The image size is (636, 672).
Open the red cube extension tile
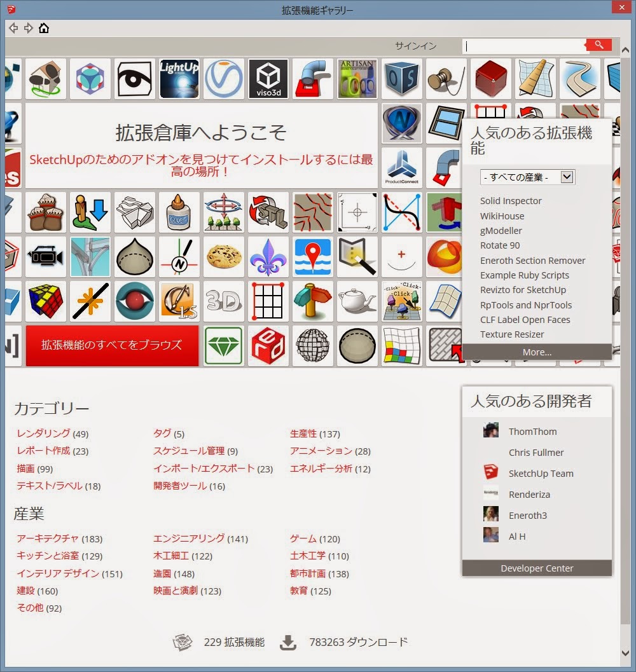(490, 79)
